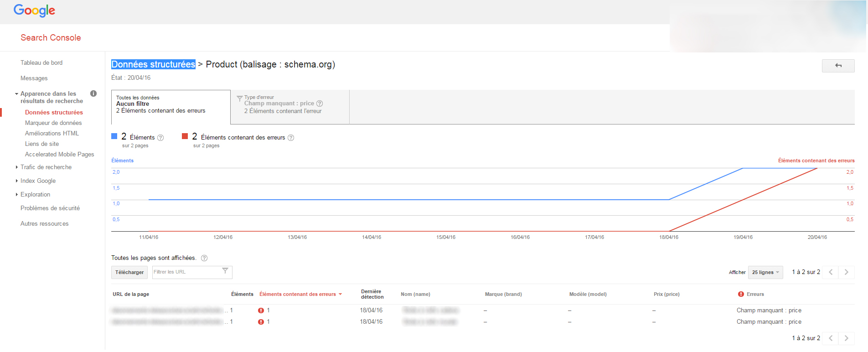Click the back arrow button
The height and width of the screenshot is (352, 868).
click(838, 66)
